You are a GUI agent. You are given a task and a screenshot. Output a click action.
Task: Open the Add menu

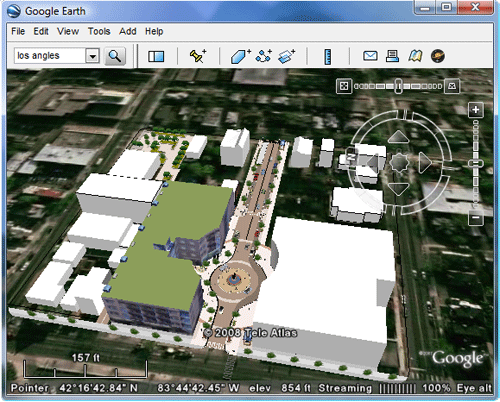point(128,31)
